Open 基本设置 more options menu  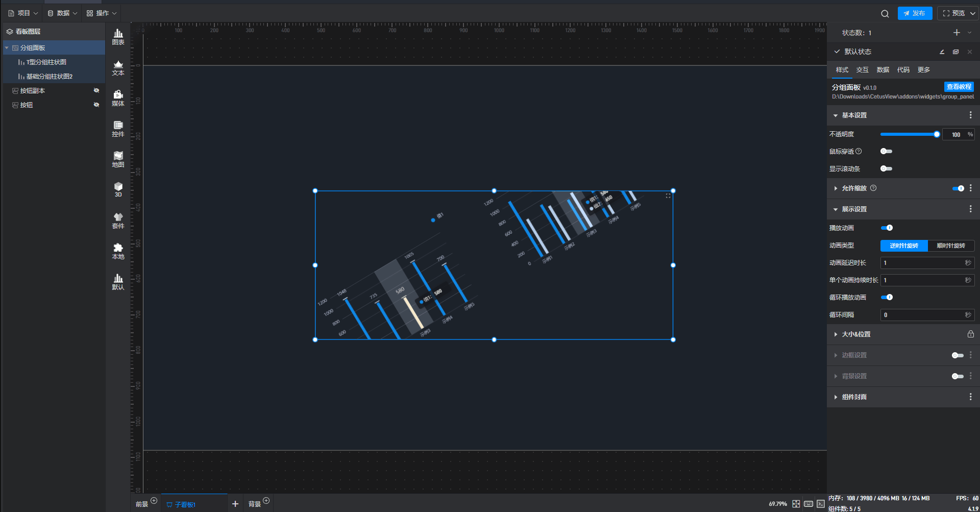point(970,115)
